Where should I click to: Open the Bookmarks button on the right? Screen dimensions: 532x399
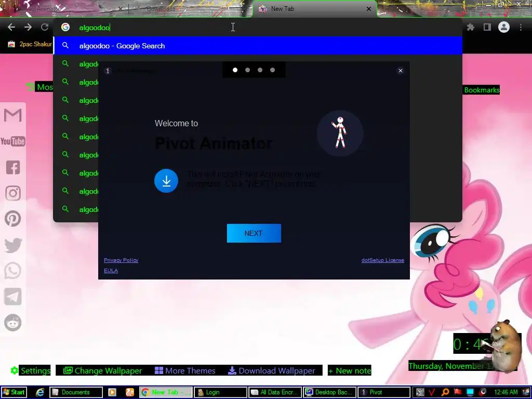[482, 90]
